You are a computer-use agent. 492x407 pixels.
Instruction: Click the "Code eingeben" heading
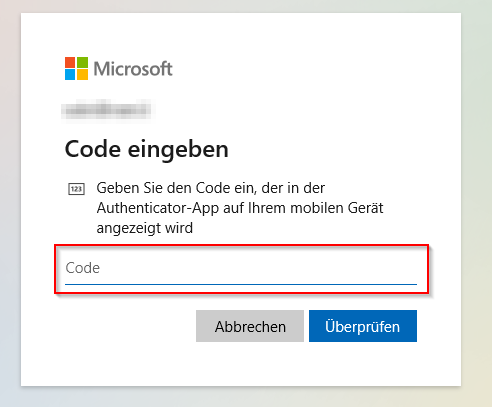(x=147, y=149)
